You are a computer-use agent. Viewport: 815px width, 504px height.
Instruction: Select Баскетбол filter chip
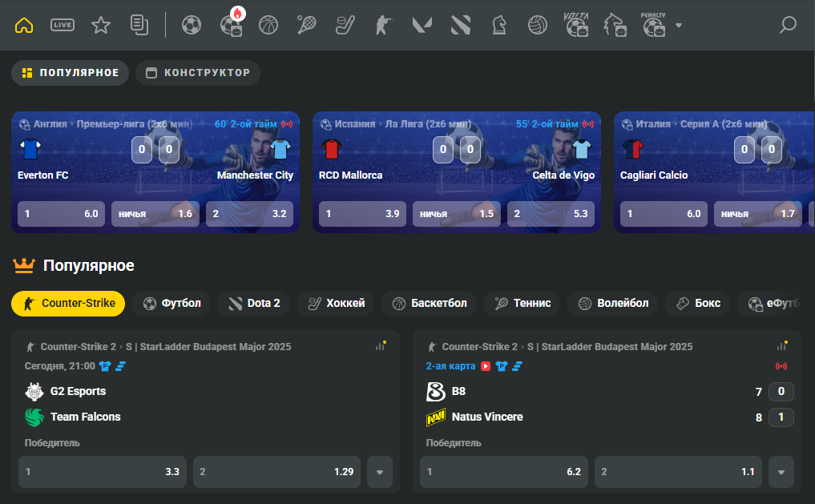(430, 304)
